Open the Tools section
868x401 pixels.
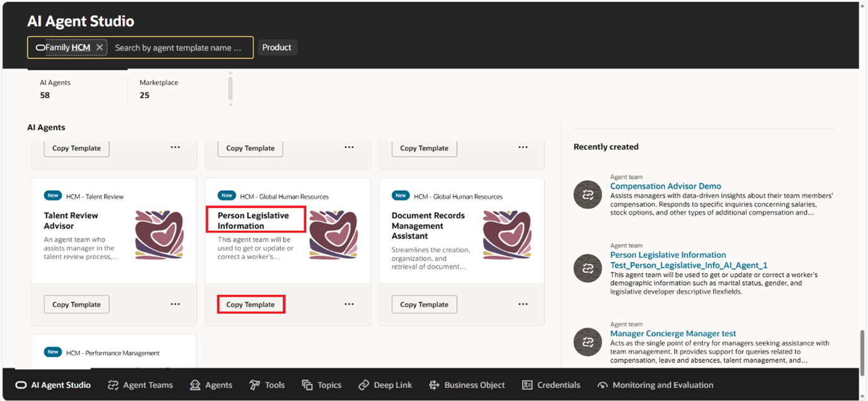coord(267,385)
